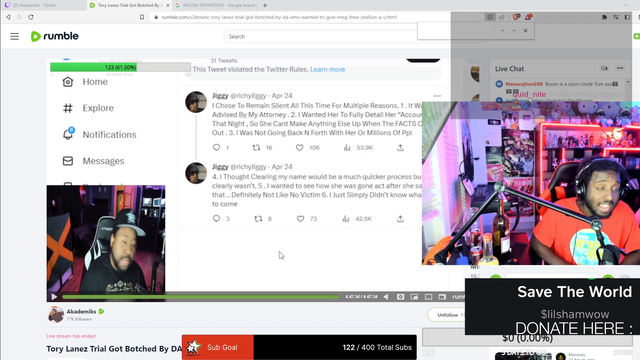Open more options on first Jiggy tweet
Image resolution: width=640 pixels, height=360 pixels.
pos(437,96)
